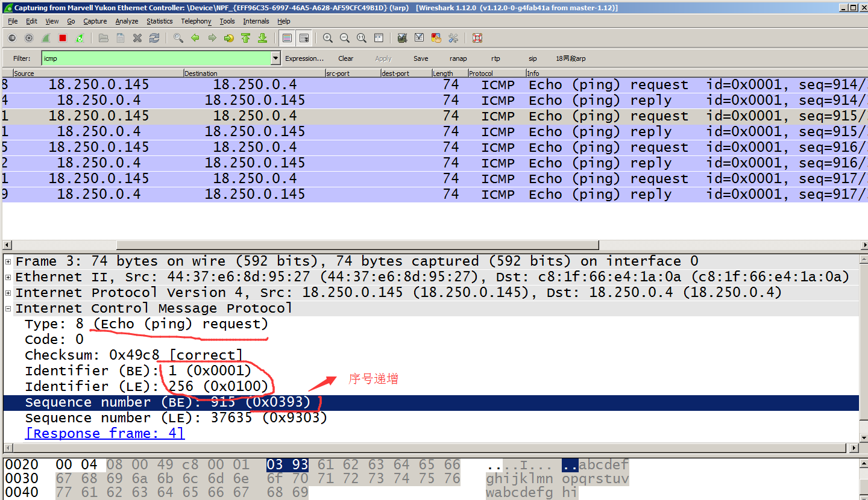Open the Help menu

[284, 21]
